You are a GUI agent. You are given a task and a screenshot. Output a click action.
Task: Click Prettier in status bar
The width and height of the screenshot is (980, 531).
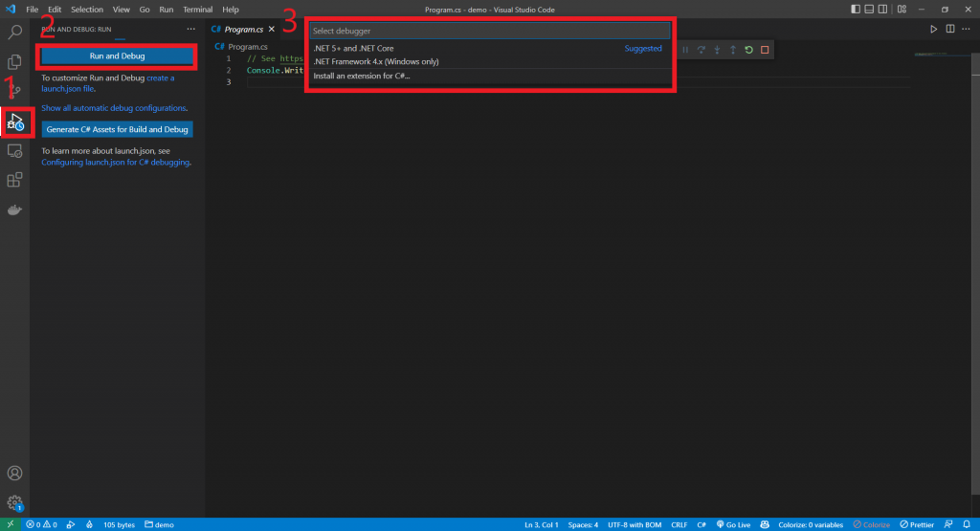pos(917,524)
